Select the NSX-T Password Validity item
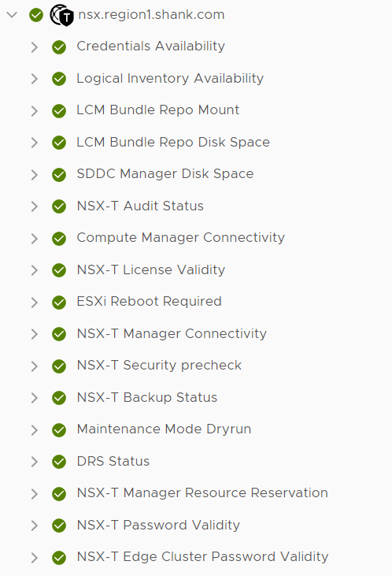 pos(158,525)
